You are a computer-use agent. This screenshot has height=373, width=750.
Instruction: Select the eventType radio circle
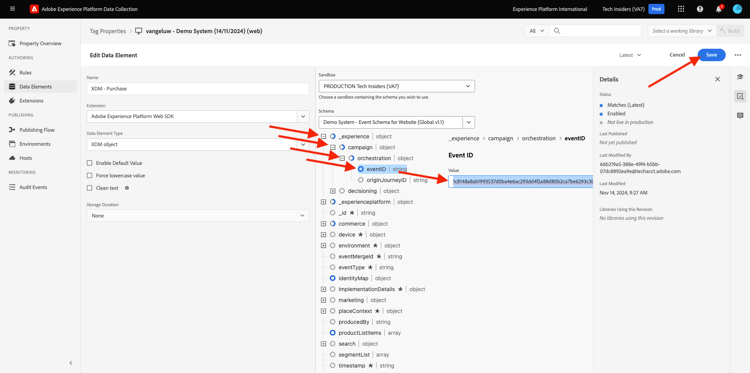(x=332, y=267)
